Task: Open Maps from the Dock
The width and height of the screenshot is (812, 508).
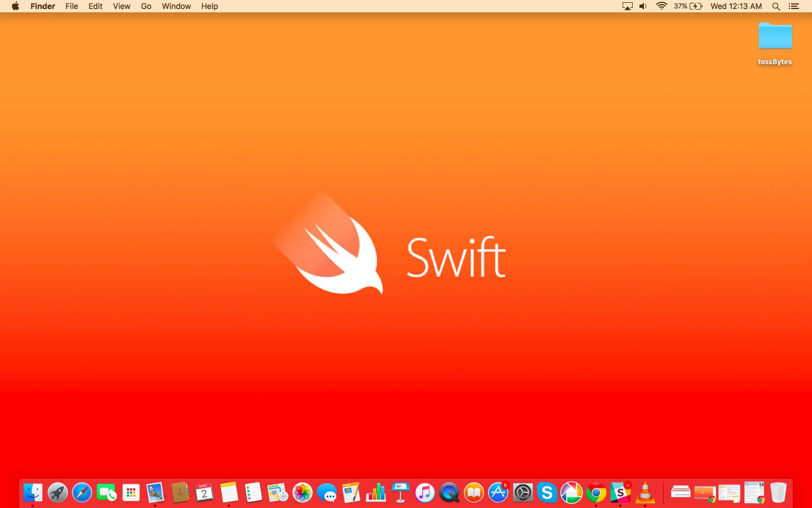Action: click(277, 493)
